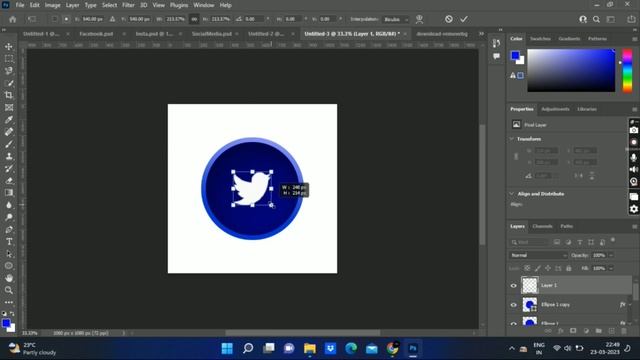Go to Photoshop Home screen

pos(13,19)
